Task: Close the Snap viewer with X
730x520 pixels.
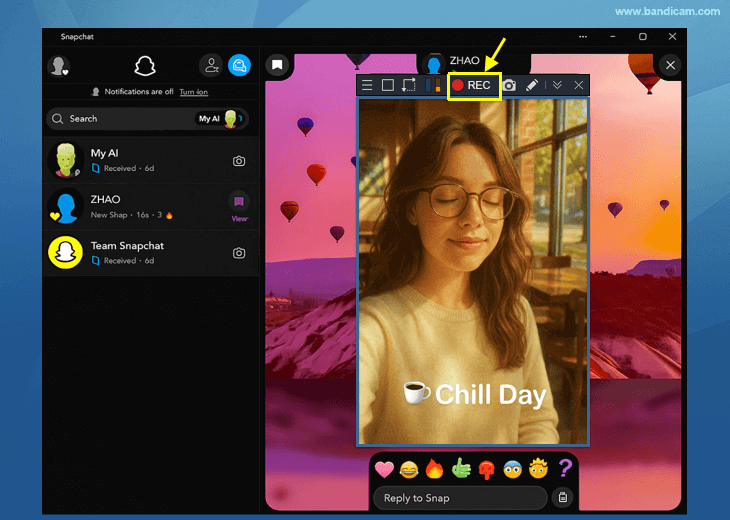Action: pyautogui.click(x=670, y=65)
